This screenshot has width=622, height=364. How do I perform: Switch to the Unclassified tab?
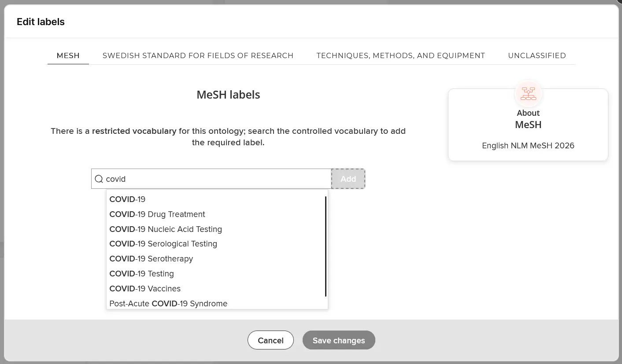point(537,56)
